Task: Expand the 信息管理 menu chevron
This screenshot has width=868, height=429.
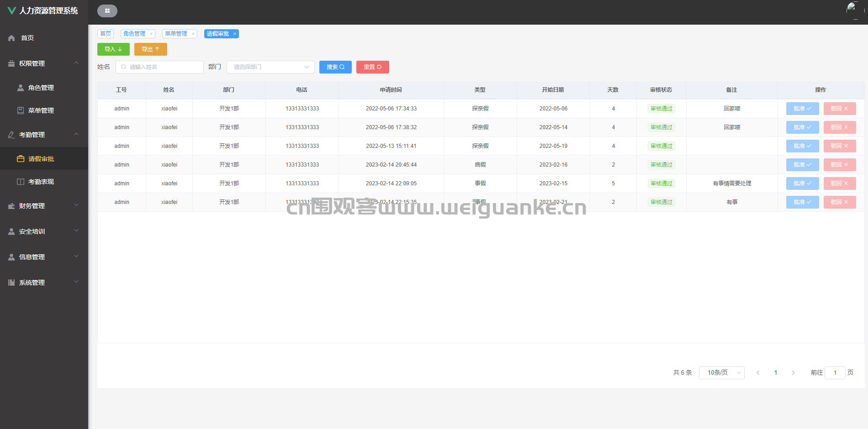Action: (76, 256)
